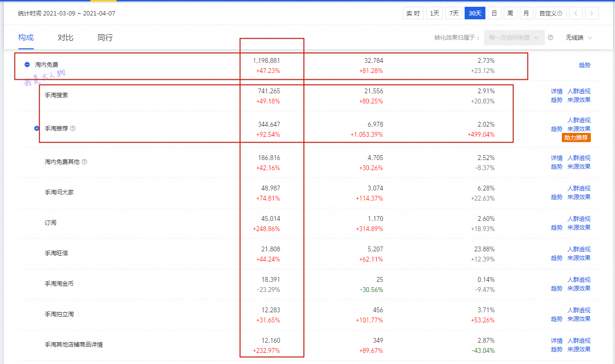Open 来源效果 for 淘内免费其他
The image size is (615, 364).
[579, 167]
